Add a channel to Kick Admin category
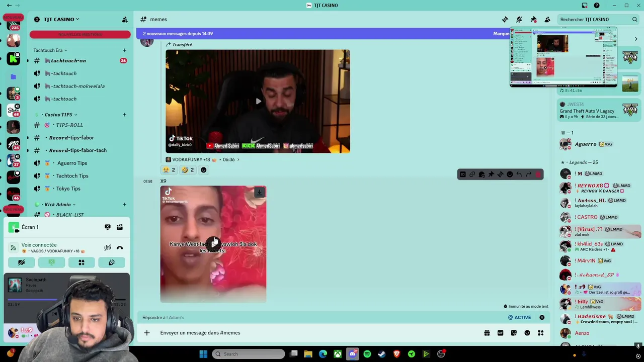This screenshot has height=362, width=644. [124, 205]
